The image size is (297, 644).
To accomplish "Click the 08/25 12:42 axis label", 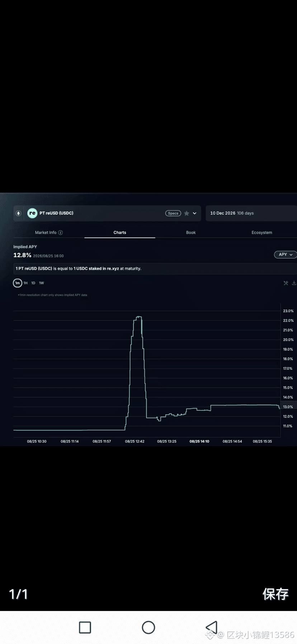I will coord(135,442).
